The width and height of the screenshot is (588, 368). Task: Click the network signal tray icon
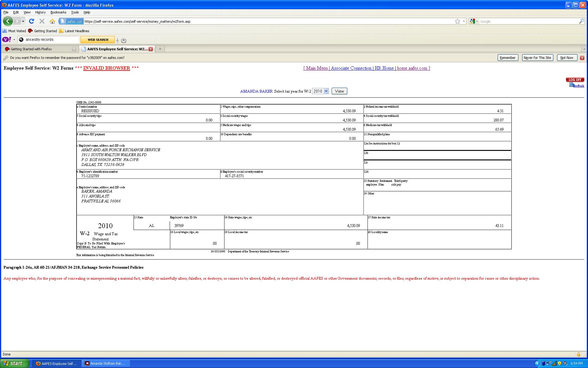[x=554, y=363]
